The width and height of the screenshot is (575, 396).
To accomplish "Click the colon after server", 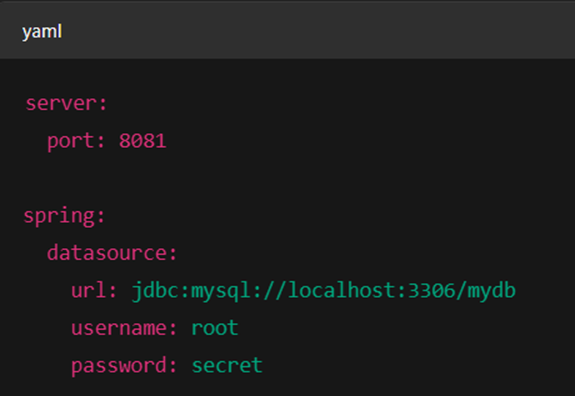I will 103,104.
